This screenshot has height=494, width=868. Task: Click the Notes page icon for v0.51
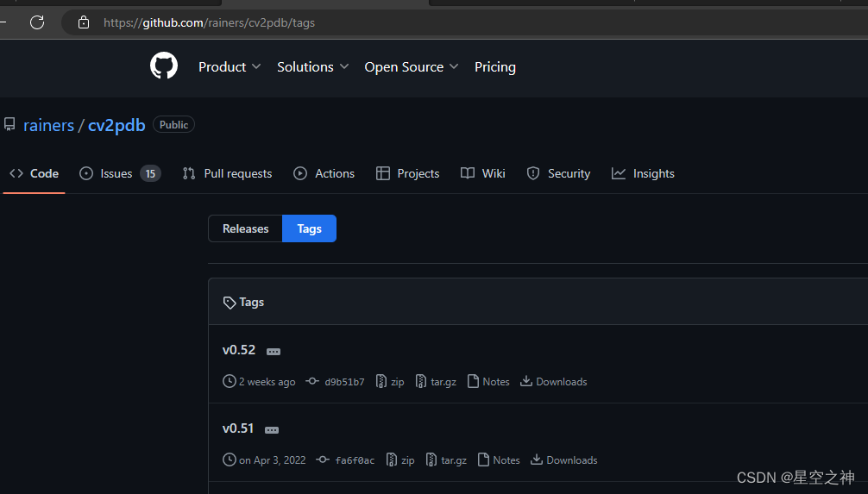coord(483,460)
